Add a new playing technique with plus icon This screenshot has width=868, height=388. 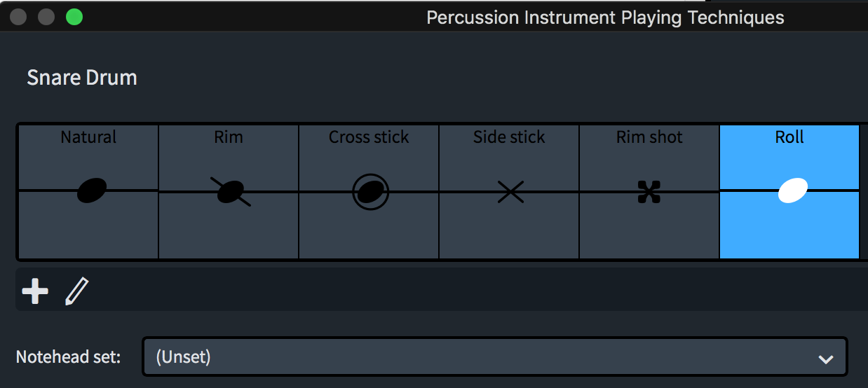pos(35,291)
